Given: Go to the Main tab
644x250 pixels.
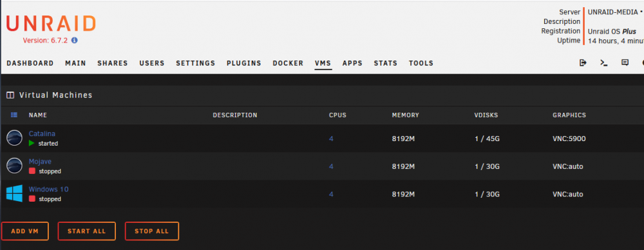Looking at the screenshot, I should point(75,63).
